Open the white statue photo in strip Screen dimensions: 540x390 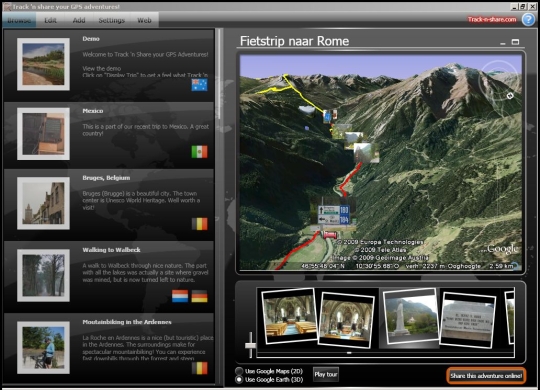click(410, 316)
